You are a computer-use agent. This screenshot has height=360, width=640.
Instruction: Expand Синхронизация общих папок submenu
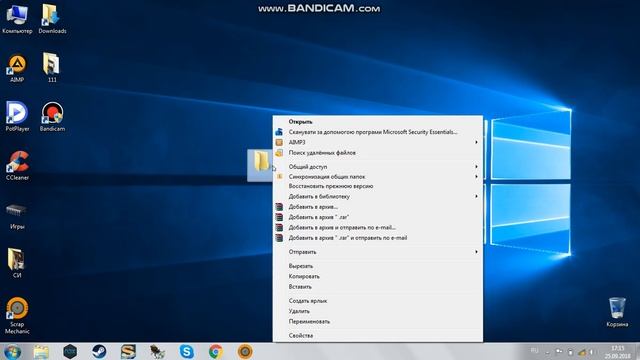coord(378,177)
